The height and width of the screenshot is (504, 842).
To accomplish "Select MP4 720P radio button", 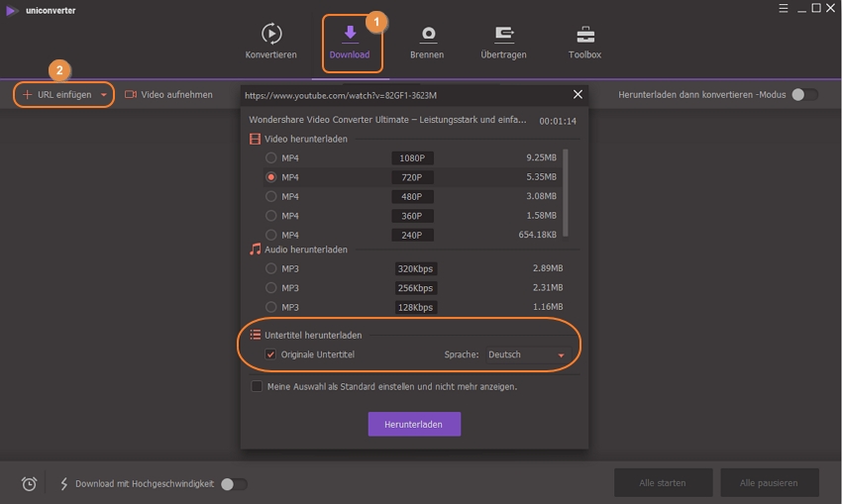I will coord(271,177).
